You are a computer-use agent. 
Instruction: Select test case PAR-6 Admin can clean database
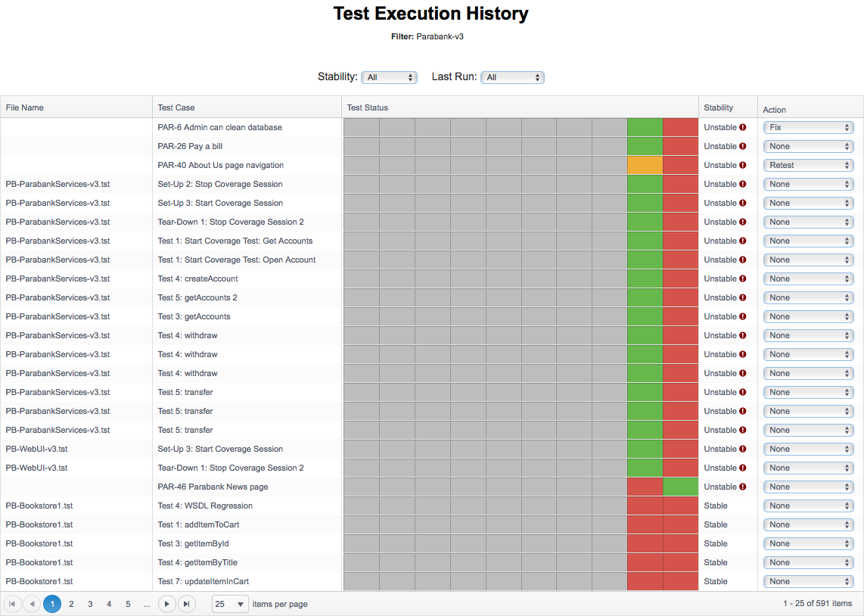click(x=220, y=127)
